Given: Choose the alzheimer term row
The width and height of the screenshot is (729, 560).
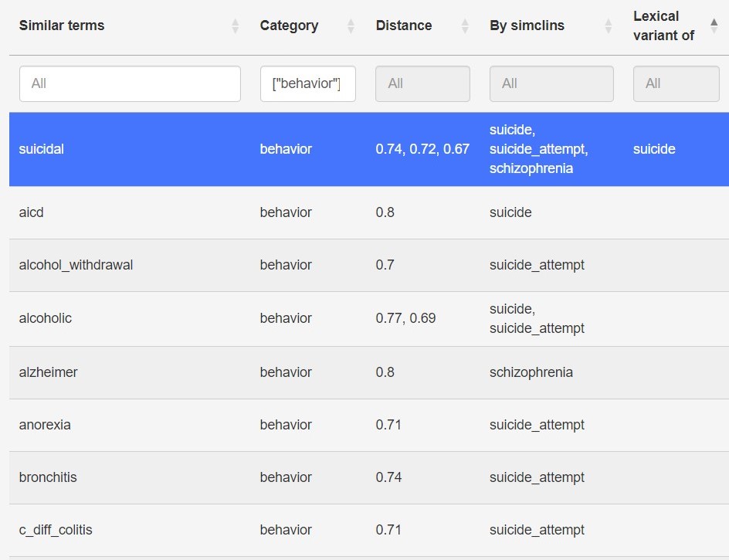Looking at the screenshot, I should pyautogui.click(x=48, y=372).
